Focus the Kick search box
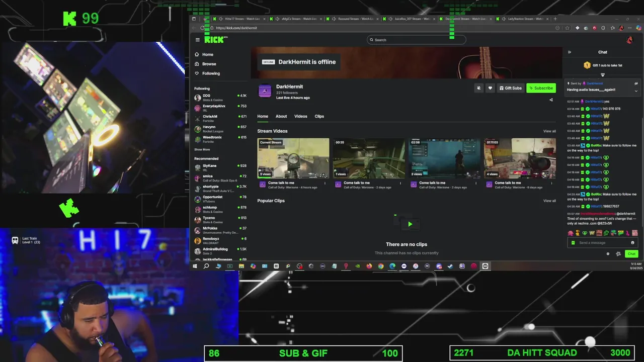 pyautogui.click(x=417, y=40)
